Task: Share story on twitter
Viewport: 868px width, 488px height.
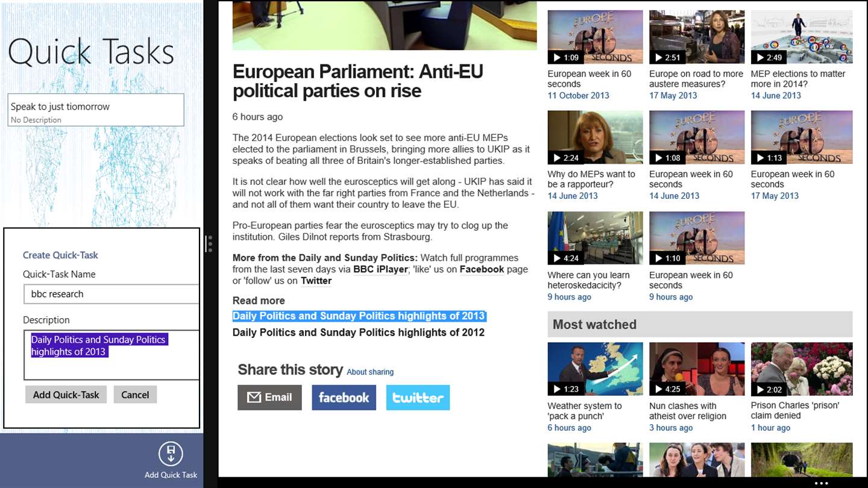Action: coord(418,398)
